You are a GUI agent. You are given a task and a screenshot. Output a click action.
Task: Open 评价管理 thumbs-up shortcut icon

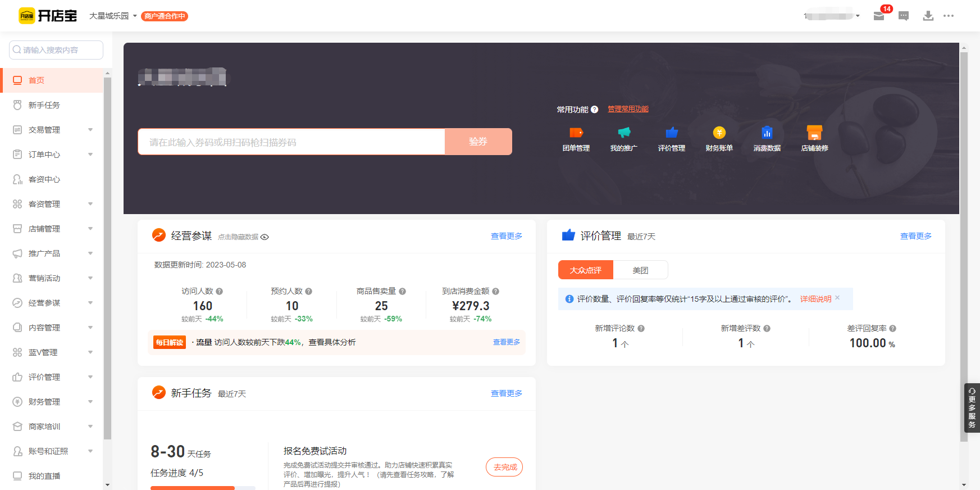pos(672,133)
